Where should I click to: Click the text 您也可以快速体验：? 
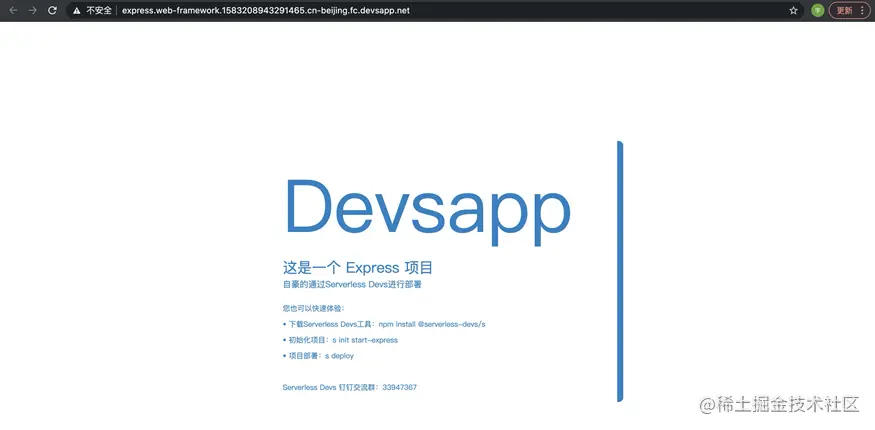coord(314,308)
